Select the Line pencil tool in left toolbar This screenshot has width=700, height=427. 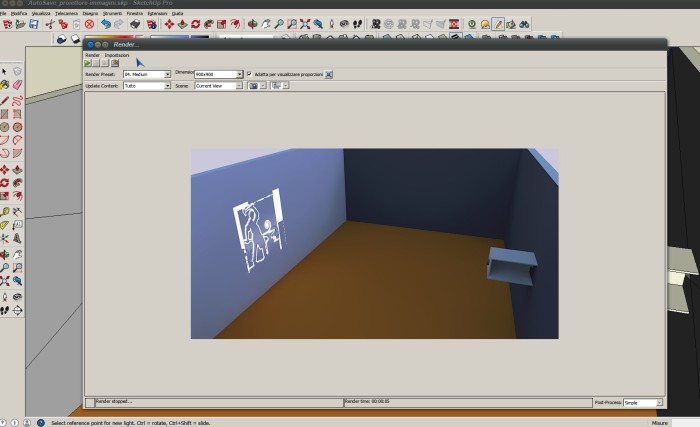pyautogui.click(x=4, y=100)
